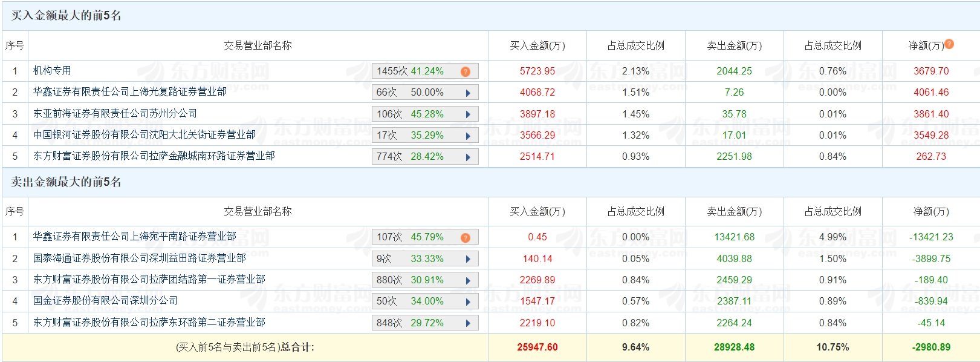The image size is (980, 362).
Task: Open 中国银河证券股份有限公司沈阳大北关街证券营业部 link
Action: click(144, 135)
